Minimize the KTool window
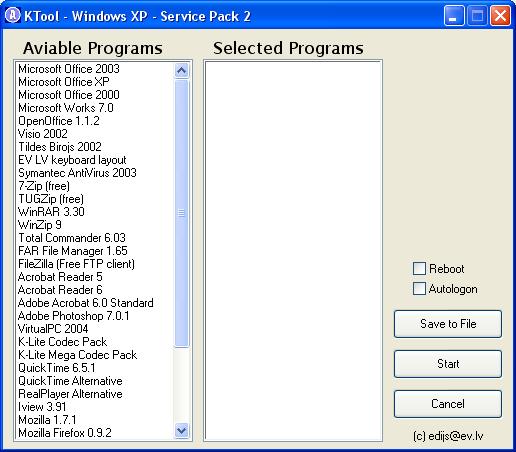The height and width of the screenshot is (452, 516). (x=454, y=15)
